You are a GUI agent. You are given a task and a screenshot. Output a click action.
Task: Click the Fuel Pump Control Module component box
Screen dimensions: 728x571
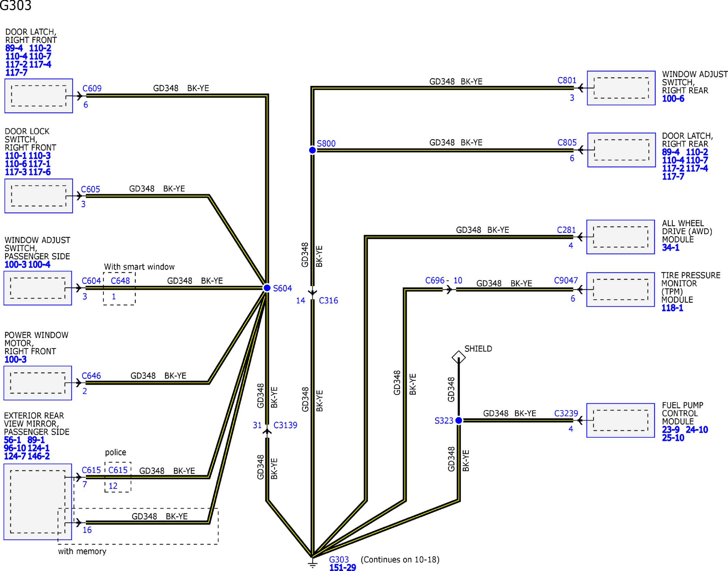tap(621, 420)
